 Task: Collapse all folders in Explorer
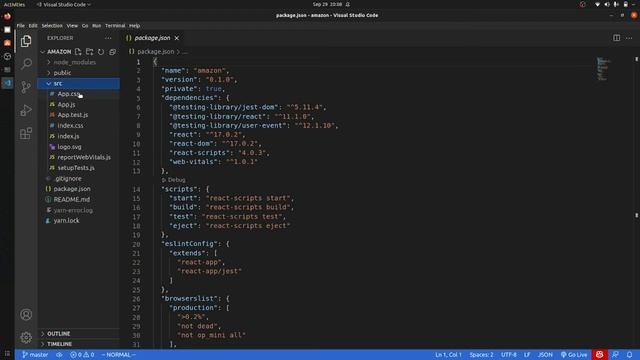click(112, 52)
